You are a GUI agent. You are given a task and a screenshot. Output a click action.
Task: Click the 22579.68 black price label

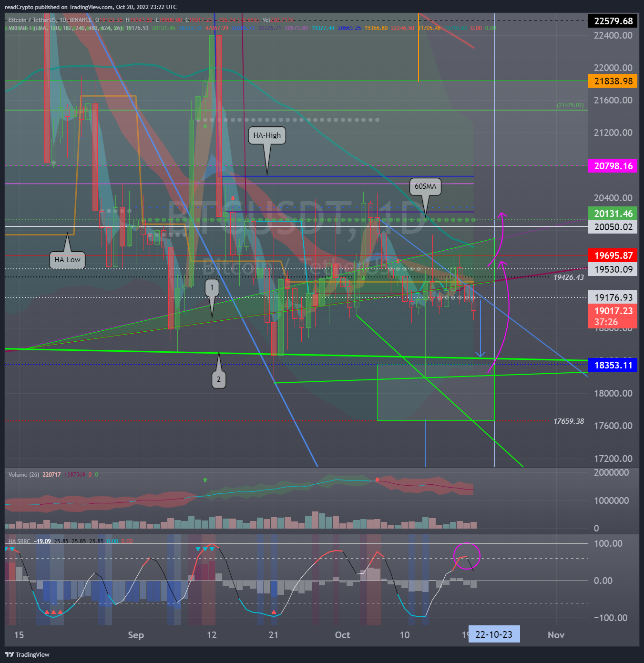(613, 21)
